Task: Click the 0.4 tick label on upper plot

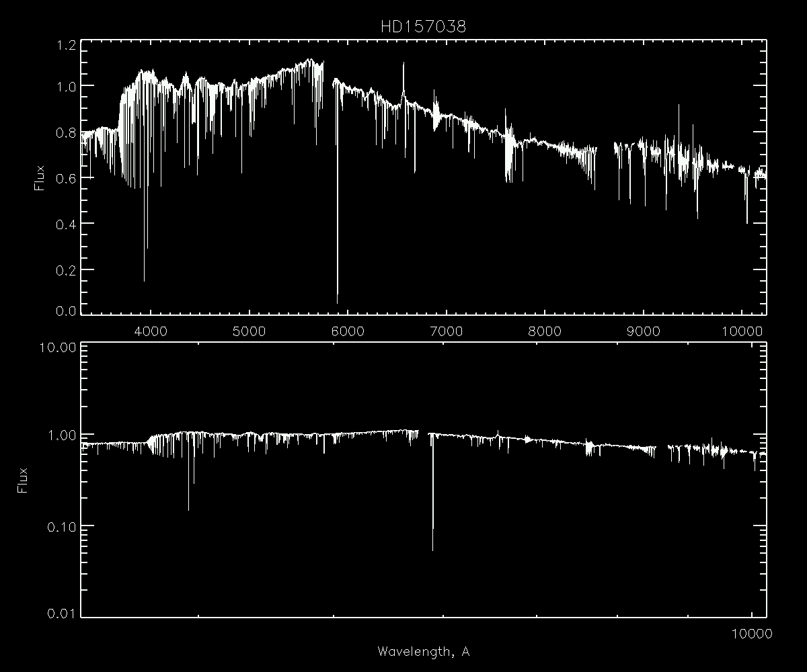Action: point(65,224)
